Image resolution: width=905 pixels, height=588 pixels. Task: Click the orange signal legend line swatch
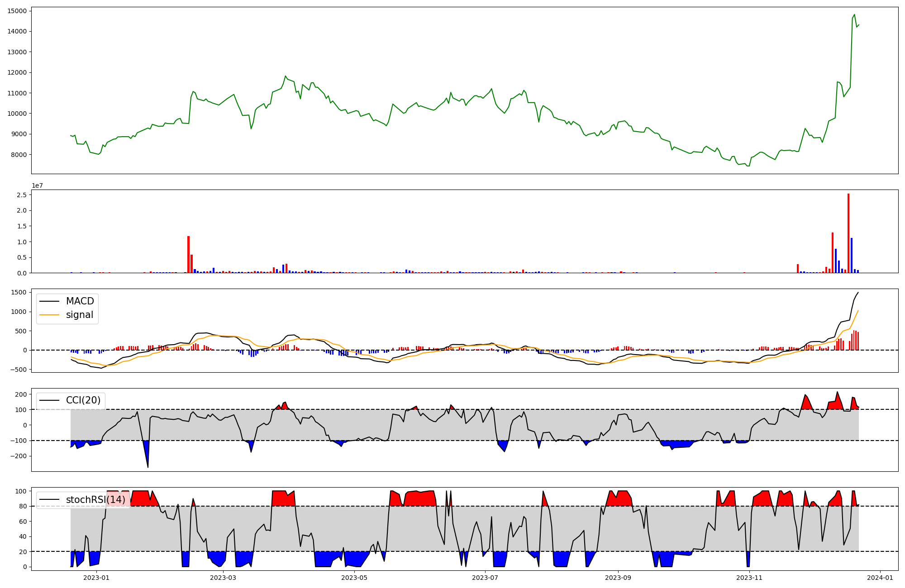(x=49, y=315)
